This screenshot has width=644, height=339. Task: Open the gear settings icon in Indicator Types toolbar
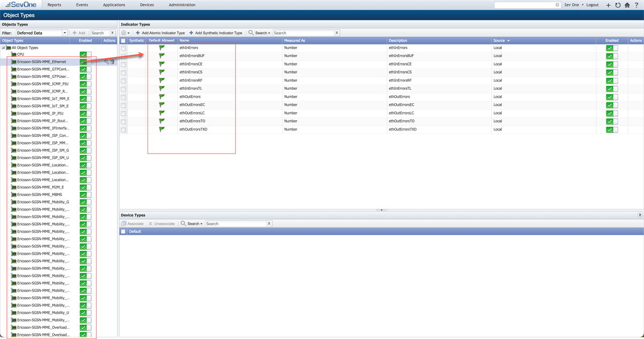[123, 33]
